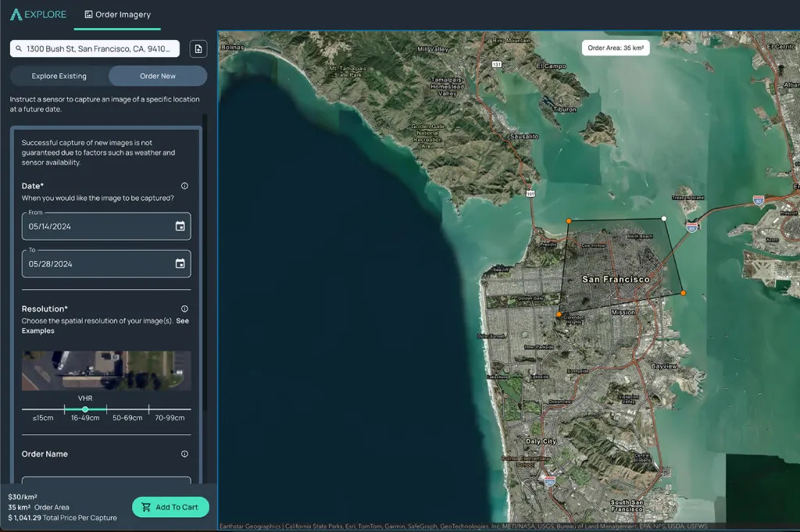Open the Date info tooltip icon
The height and width of the screenshot is (532, 800).
pyautogui.click(x=184, y=186)
